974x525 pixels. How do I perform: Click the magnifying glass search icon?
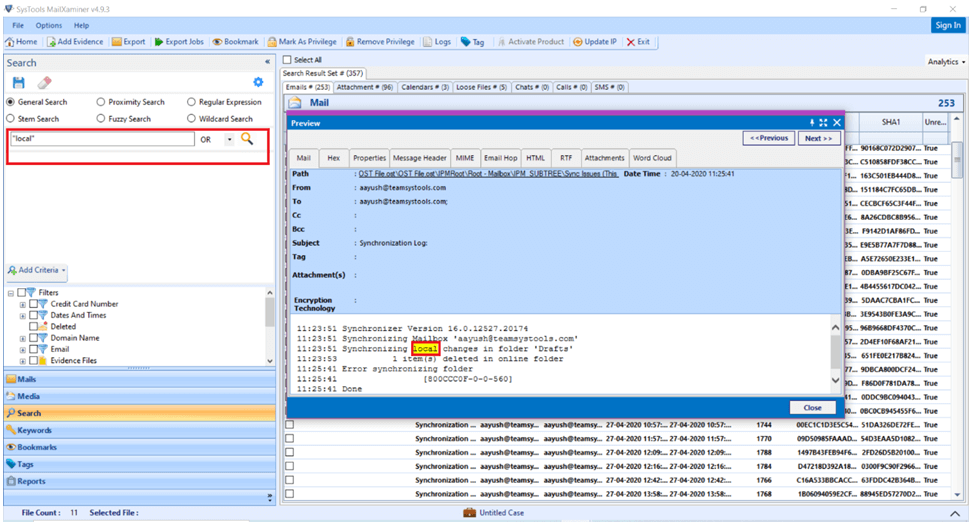pyautogui.click(x=247, y=139)
